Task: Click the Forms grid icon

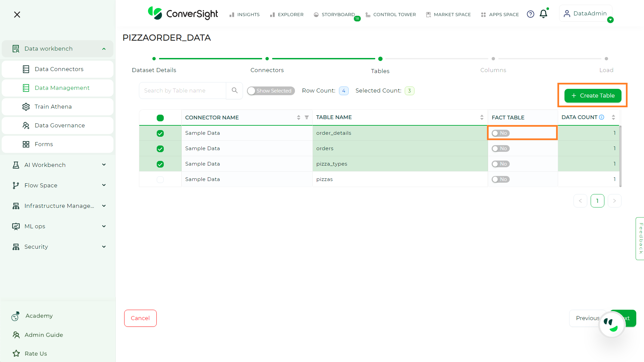Action: click(x=26, y=144)
